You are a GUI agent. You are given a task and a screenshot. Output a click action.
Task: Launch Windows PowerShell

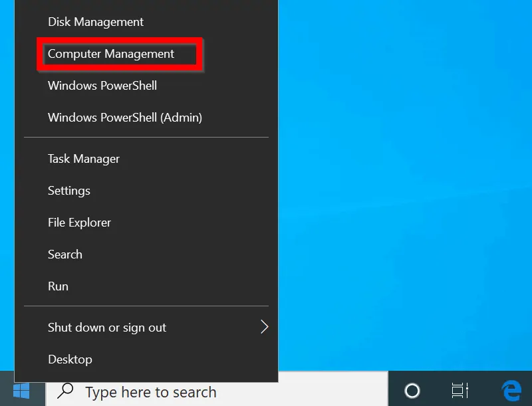(x=102, y=85)
